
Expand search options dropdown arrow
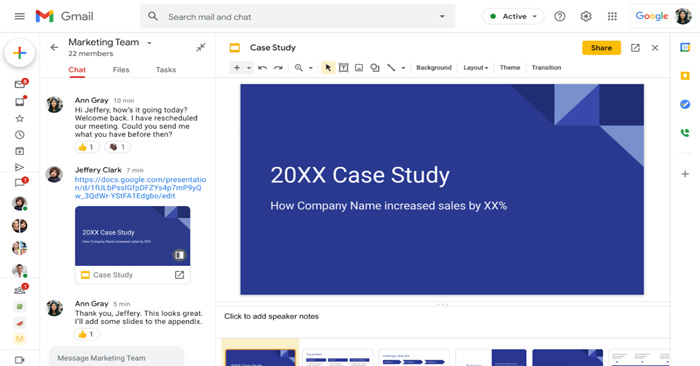click(442, 17)
